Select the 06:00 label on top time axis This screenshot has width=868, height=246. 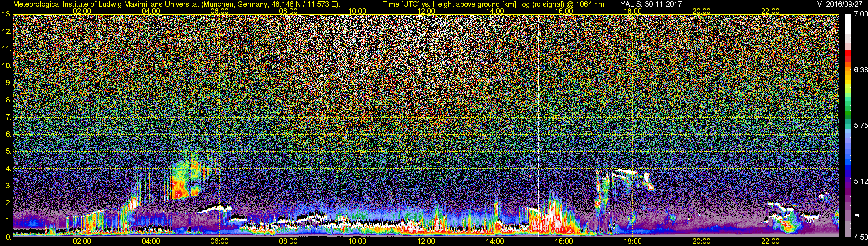(x=219, y=11)
